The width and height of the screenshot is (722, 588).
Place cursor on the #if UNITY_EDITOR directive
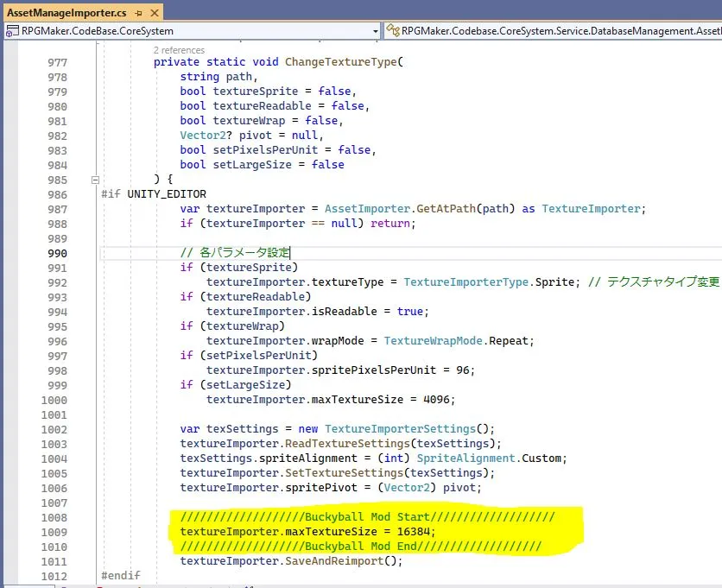tap(154, 194)
